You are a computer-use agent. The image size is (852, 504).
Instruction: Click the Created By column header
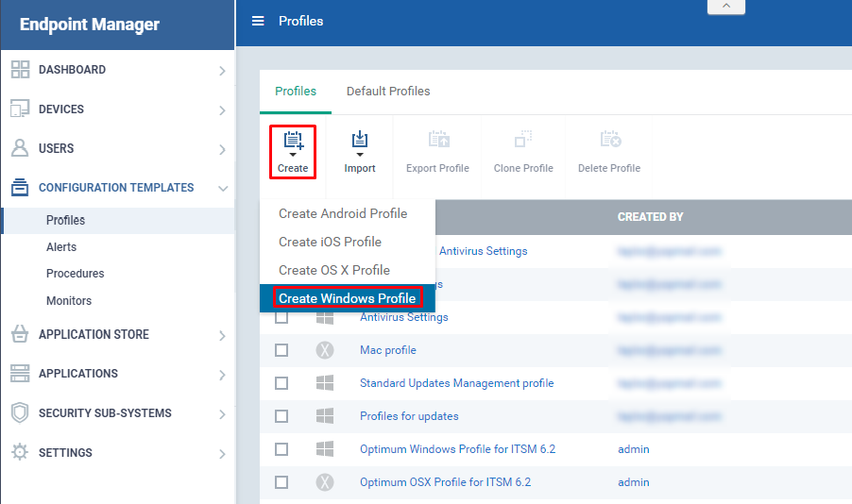651,217
